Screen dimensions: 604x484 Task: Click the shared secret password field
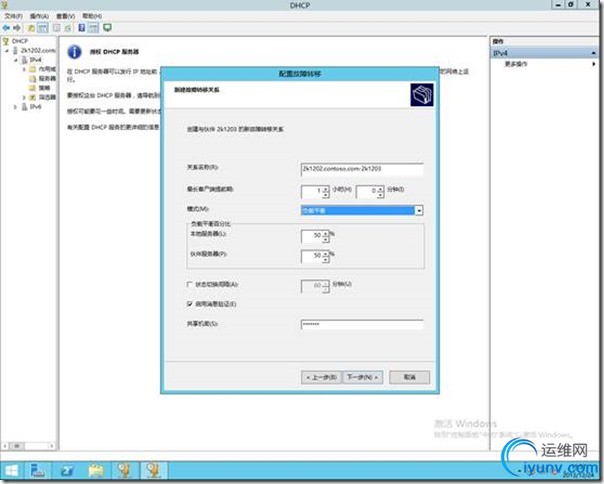(362, 324)
